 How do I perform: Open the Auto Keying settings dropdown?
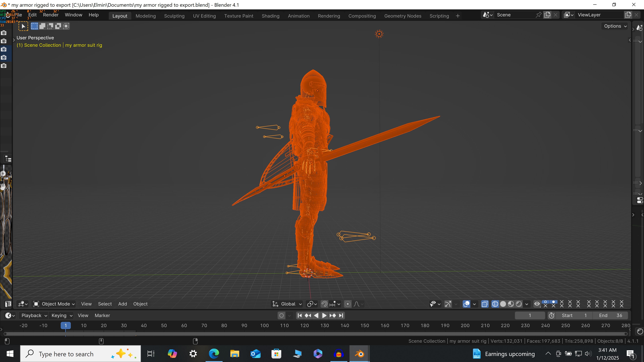coord(289,316)
